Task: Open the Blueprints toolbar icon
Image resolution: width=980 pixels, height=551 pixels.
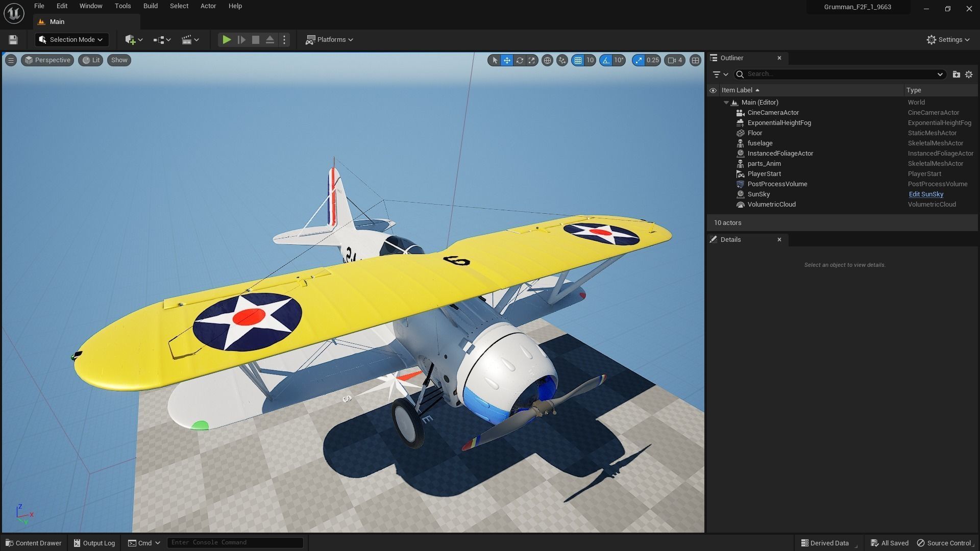Action: point(162,40)
